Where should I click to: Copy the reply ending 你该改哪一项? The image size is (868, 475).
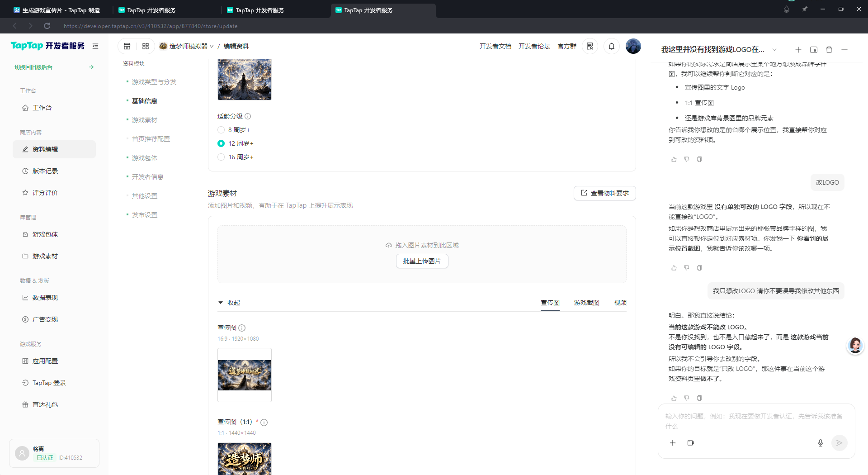[x=699, y=268]
